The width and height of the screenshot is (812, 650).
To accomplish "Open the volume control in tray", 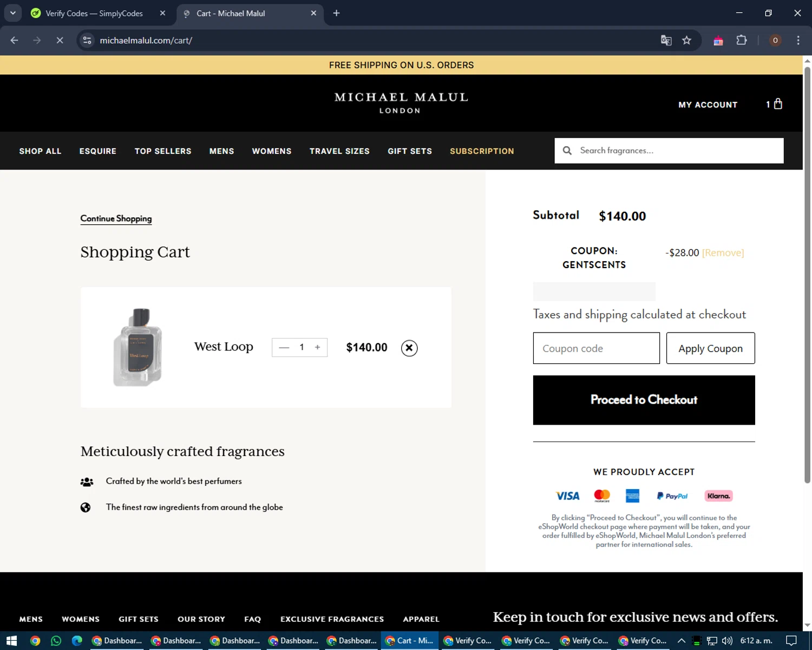I will click(x=727, y=641).
